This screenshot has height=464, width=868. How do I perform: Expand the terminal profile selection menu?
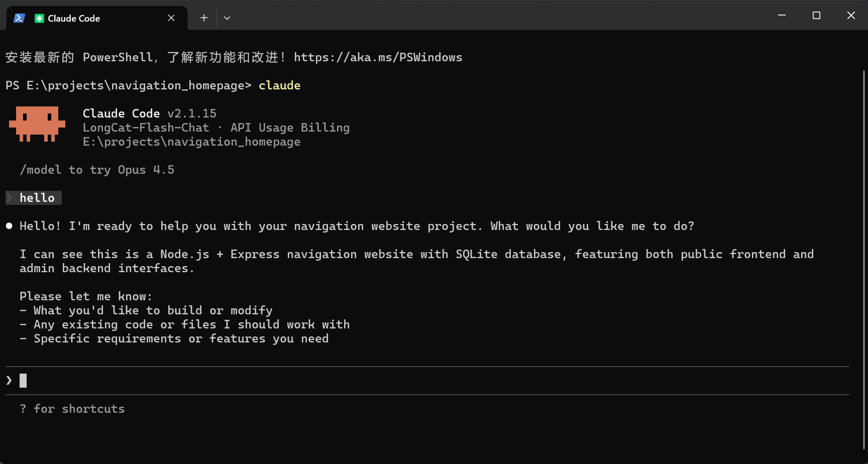pos(227,18)
